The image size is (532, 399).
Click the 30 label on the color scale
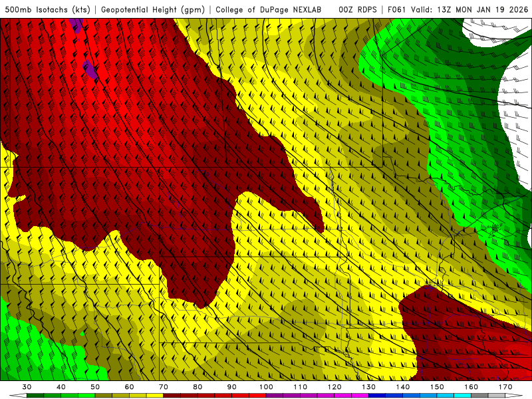(x=27, y=387)
